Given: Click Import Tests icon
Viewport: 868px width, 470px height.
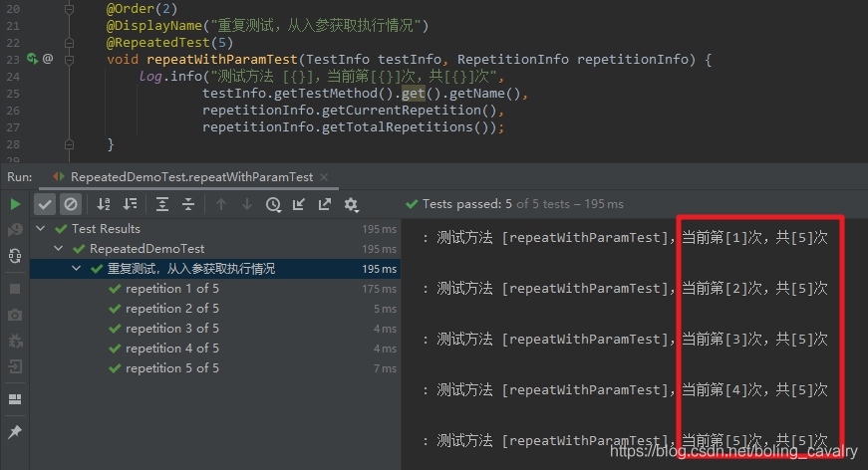Looking at the screenshot, I should click(299, 204).
